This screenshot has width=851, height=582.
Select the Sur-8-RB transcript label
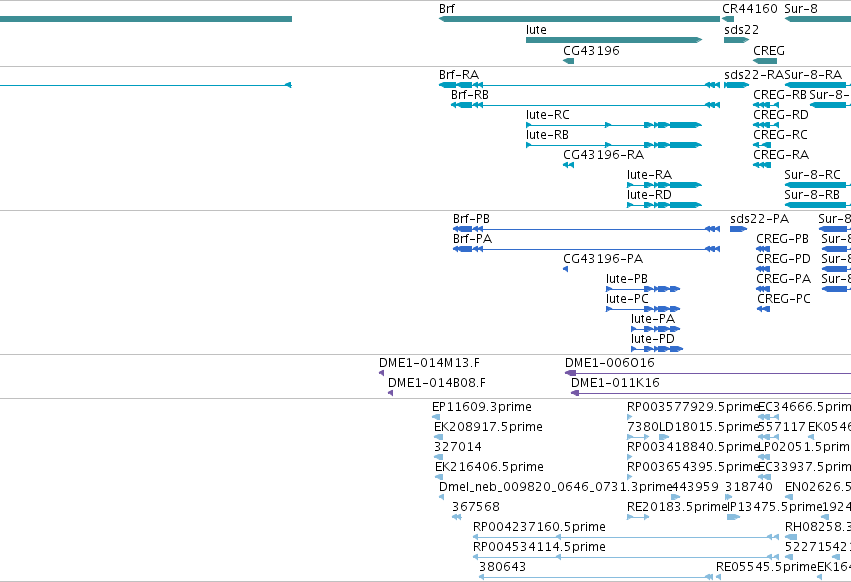[x=811, y=195]
